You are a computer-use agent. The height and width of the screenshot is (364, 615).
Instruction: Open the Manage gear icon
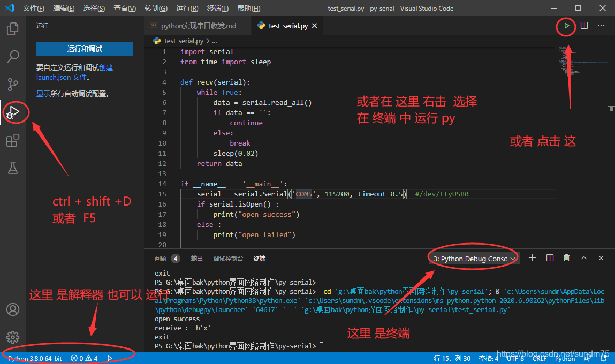click(x=12, y=337)
